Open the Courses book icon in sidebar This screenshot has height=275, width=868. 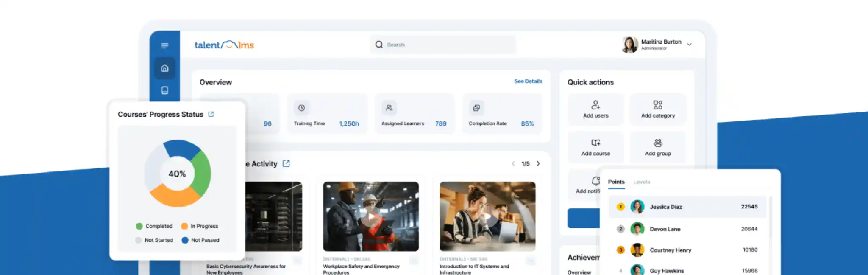(165, 90)
